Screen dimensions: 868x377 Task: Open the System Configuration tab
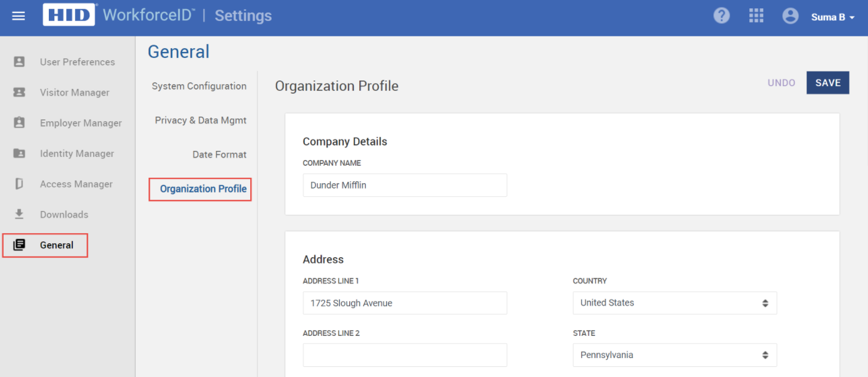(199, 86)
